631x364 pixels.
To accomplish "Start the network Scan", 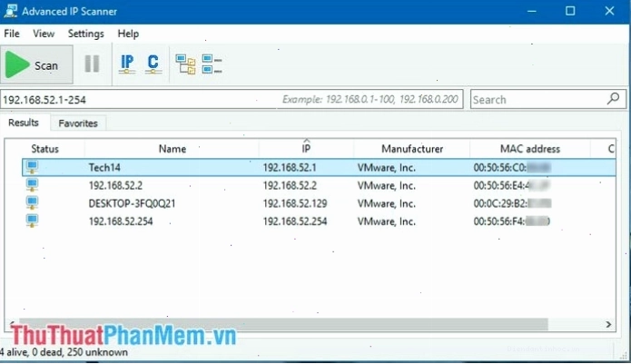I will [36, 64].
